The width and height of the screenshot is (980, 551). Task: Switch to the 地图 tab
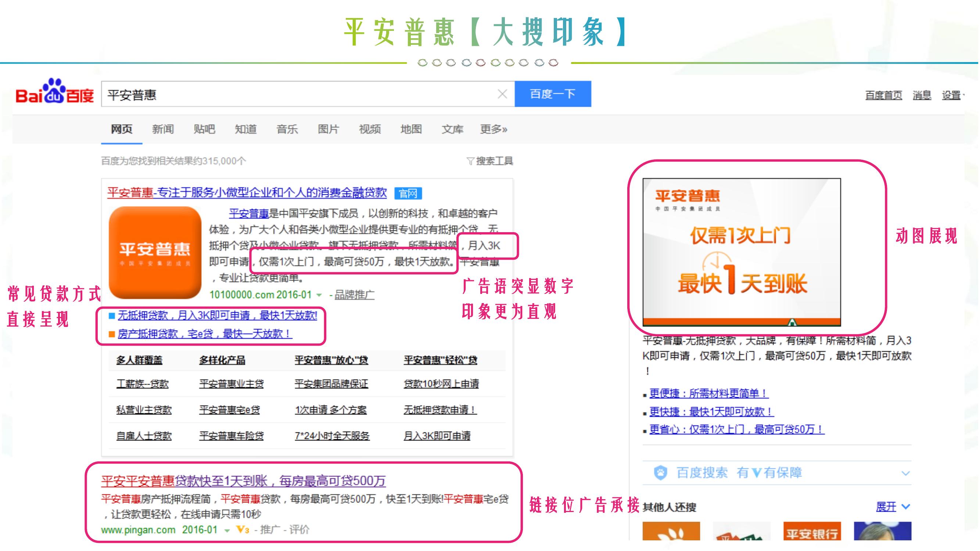point(411,129)
